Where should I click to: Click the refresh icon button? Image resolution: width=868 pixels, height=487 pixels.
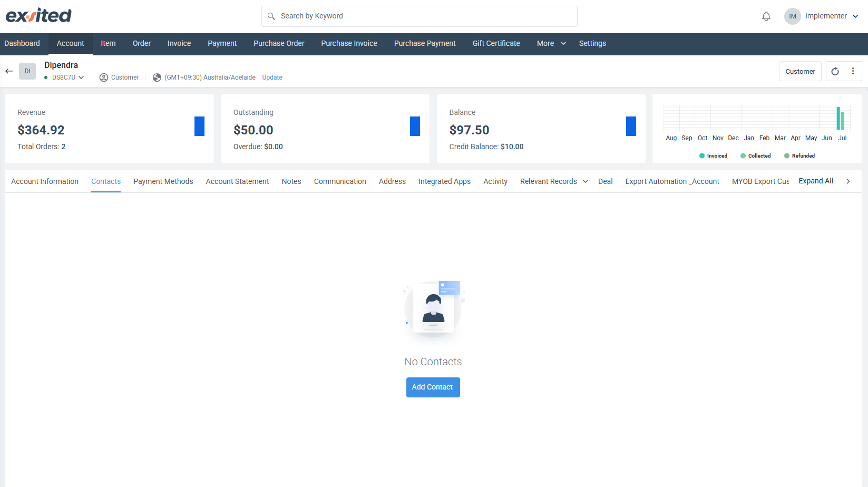(835, 71)
